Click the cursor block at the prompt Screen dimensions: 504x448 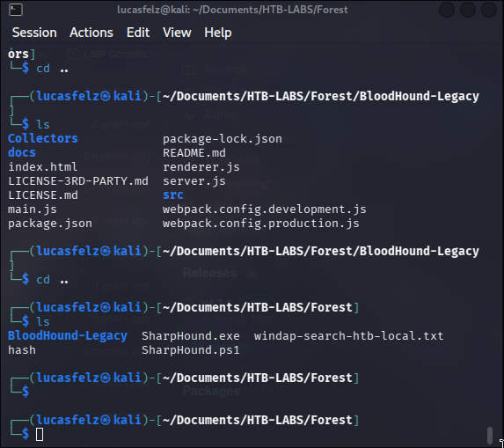[x=40, y=435]
